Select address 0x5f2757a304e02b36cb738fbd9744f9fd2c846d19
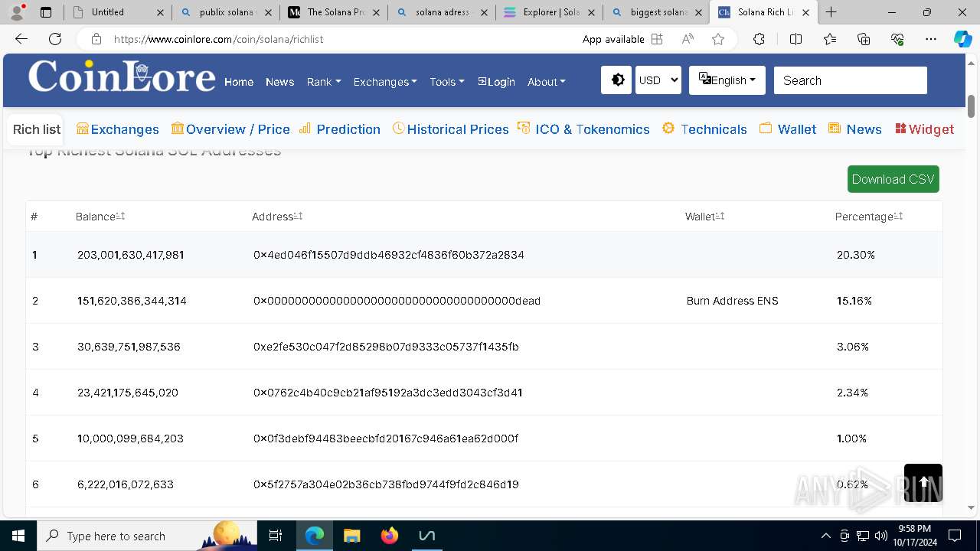The height and width of the screenshot is (551, 980). coord(386,484)
